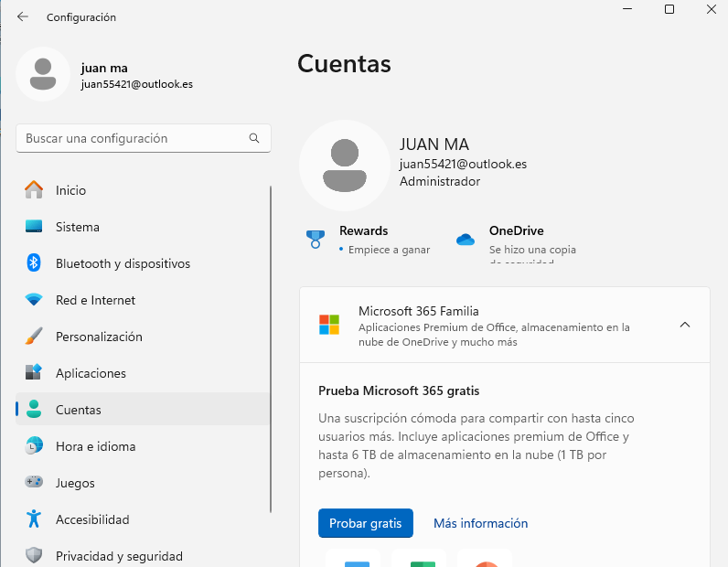The height and width of the screenshot is (567, 728).
Task: Click the Probar gratis button
Action: coord(366,523)
